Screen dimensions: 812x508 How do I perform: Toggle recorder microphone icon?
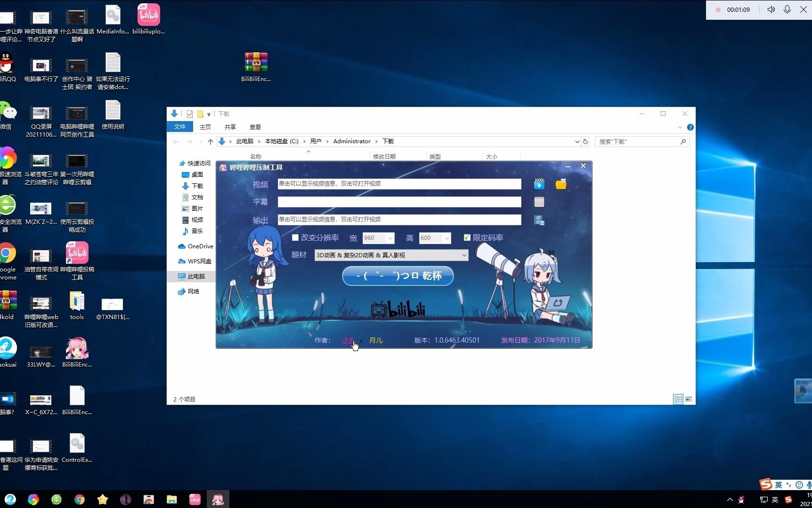787,9
